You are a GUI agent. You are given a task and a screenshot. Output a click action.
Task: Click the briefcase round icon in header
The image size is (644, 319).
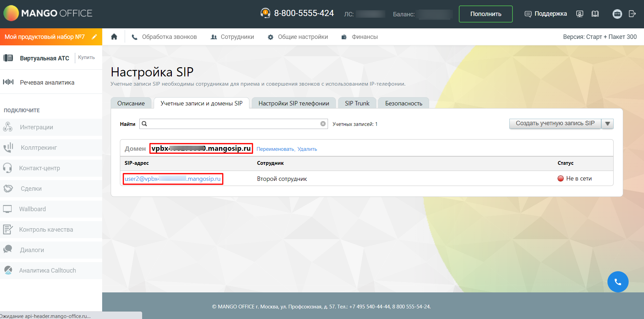pyautogui.click(x=617, y=14)
